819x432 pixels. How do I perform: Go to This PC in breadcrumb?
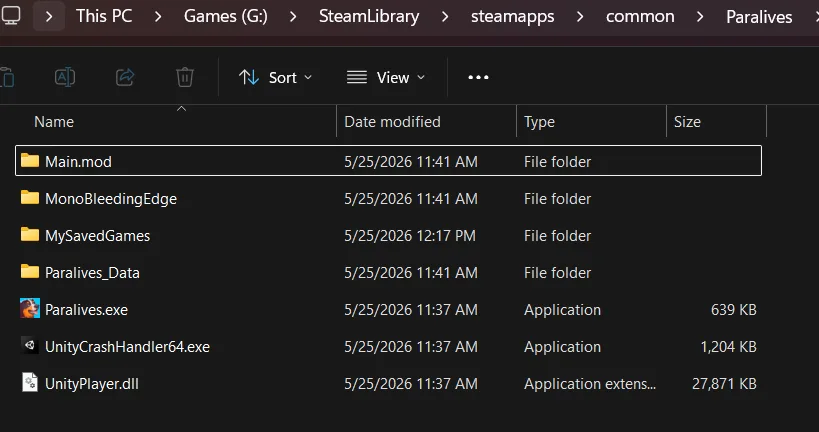click(x=104, y=16)
